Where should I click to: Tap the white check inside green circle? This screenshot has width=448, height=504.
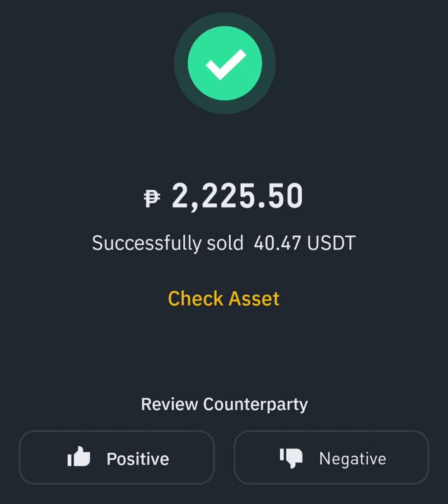tap(226, 64)
